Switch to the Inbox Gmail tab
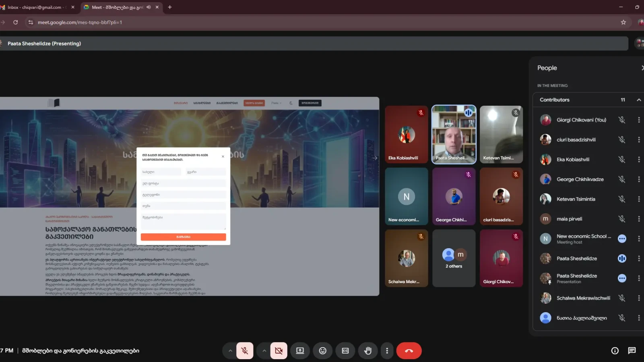 pyautogui.click(x=36, y=7)
